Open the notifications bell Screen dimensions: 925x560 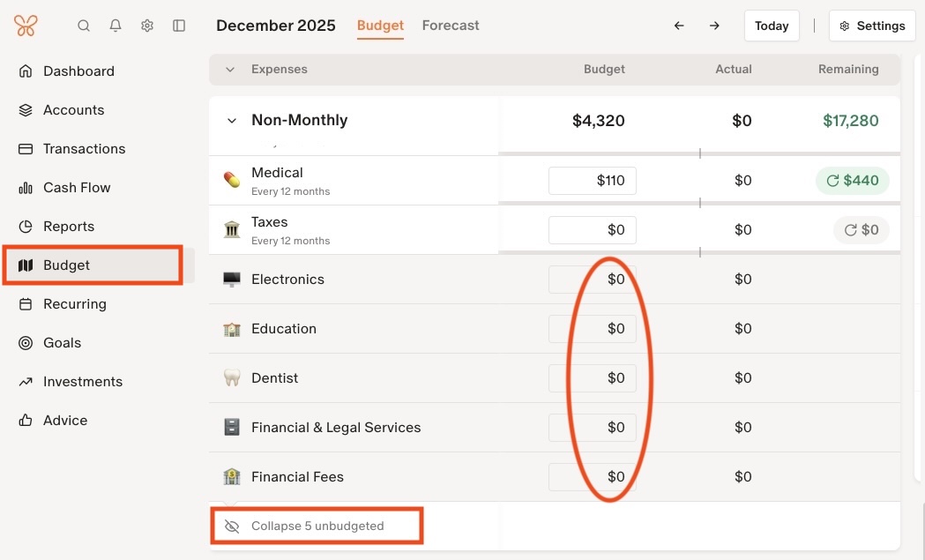click(x=116, y=26)
